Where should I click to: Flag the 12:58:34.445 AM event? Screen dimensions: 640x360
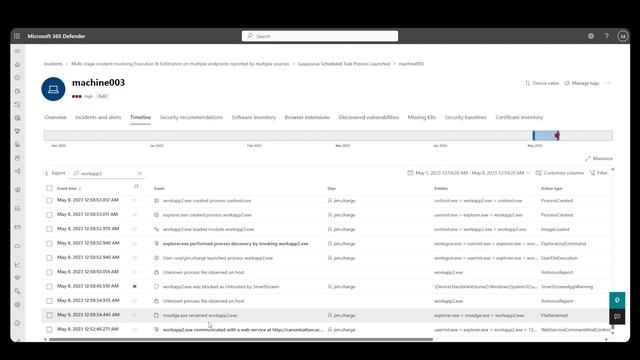pyautogui.click(x=135, y=315)
